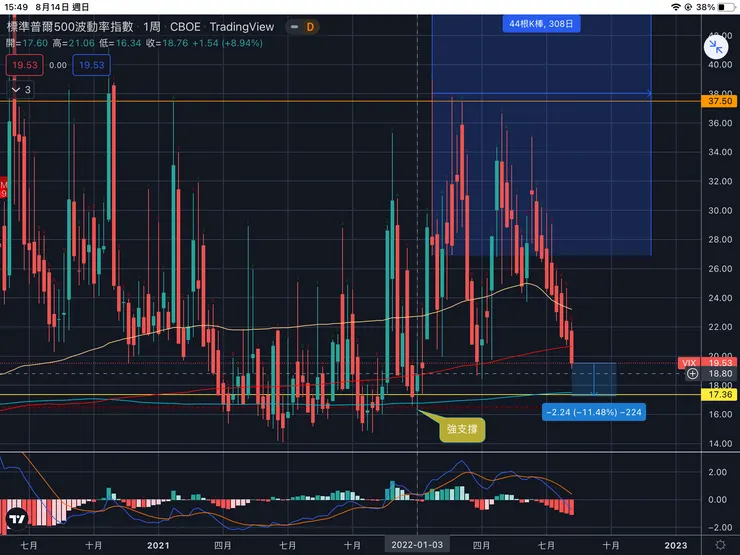The height and width of the screenshot is (555, 740).
Task: Click the 37.50 orange price line label
Action: point(719,101)
